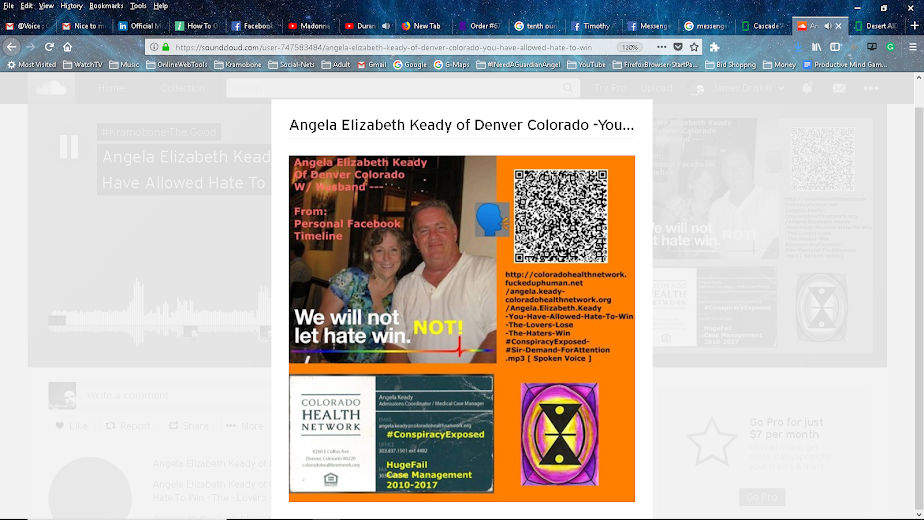Open SoundCloud more options dots
Image resolution: width=924 pixels, height=520 pixels.
tap(871, 88)
